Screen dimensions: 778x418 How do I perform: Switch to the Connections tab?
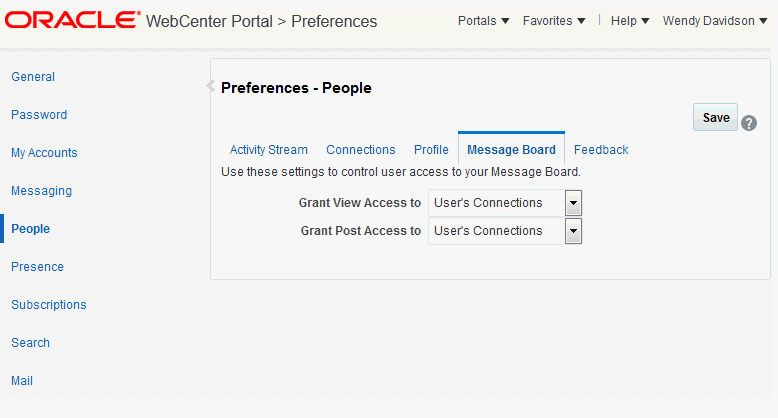[x=361, y=150]
